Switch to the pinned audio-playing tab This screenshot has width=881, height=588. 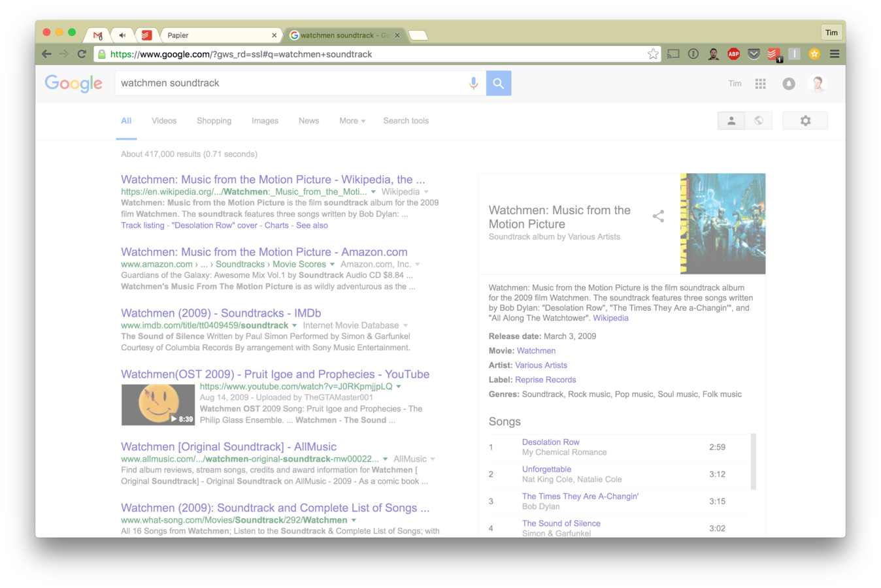(x=122, y=35)
